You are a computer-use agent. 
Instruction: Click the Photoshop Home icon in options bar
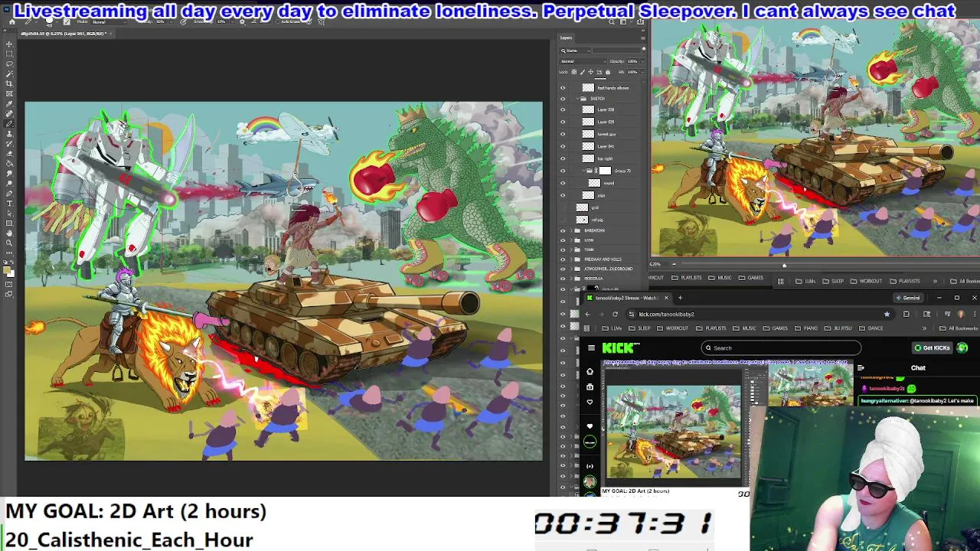tap(12, 21)
